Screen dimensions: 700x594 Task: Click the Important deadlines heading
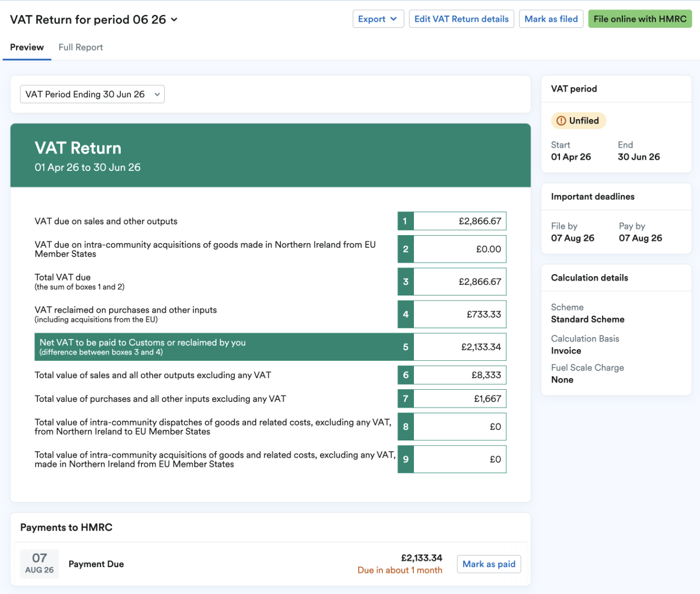pos(592,197)
